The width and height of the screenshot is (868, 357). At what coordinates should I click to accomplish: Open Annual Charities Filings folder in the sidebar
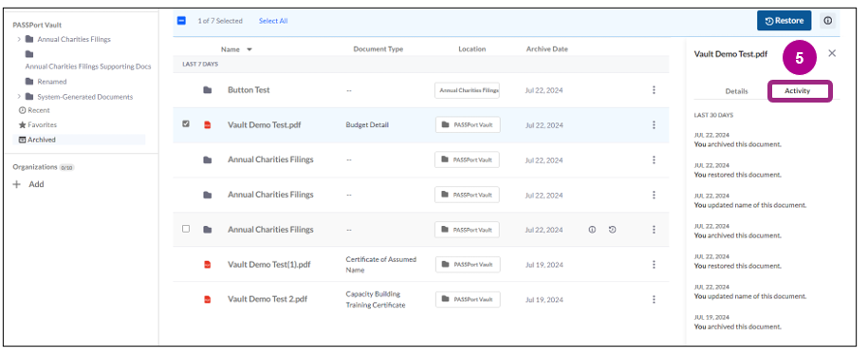click(74, 39)
